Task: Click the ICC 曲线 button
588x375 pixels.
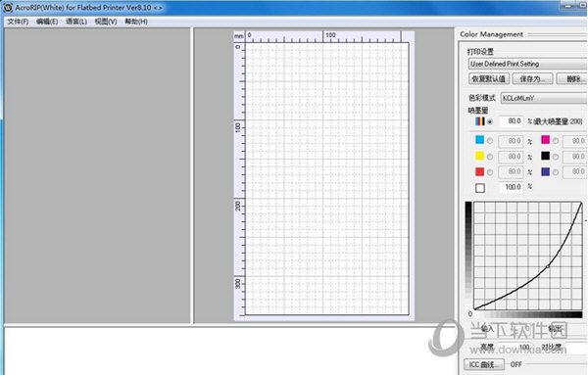Action: pyautogui.click(x=484, y=364)
